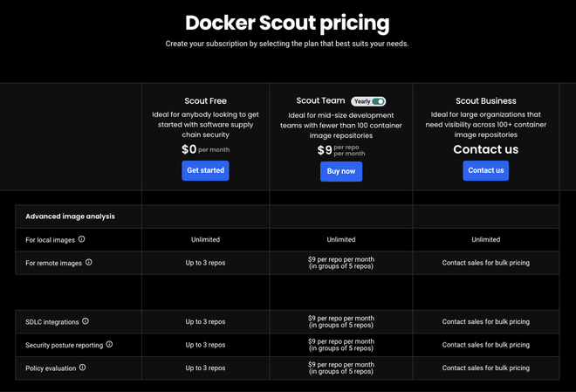Screen dimensions: 576x392
Task: Select the Scout Business plan heading
Action: click(x=485, y=101)
